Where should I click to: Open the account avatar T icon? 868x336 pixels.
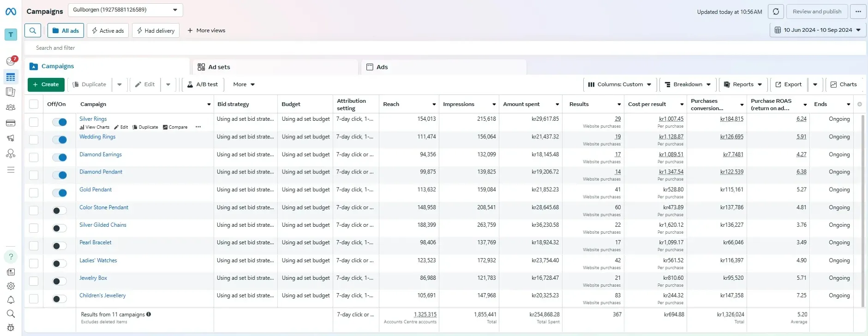click(11, 35)
